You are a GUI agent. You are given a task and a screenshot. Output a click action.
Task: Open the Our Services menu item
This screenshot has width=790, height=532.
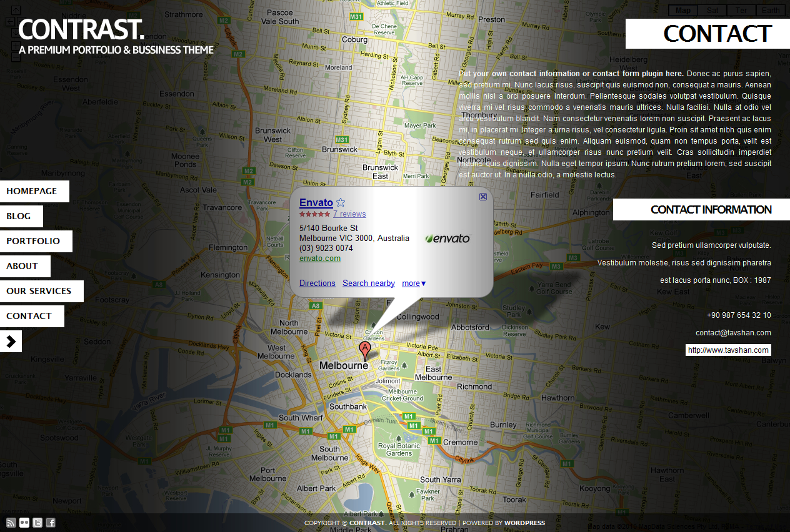tap(42, 291)
